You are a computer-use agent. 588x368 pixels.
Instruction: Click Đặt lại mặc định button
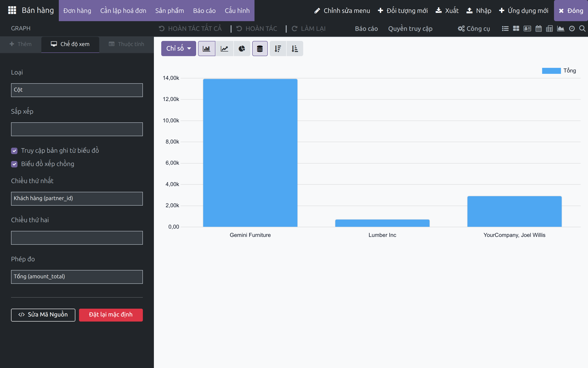111,315
